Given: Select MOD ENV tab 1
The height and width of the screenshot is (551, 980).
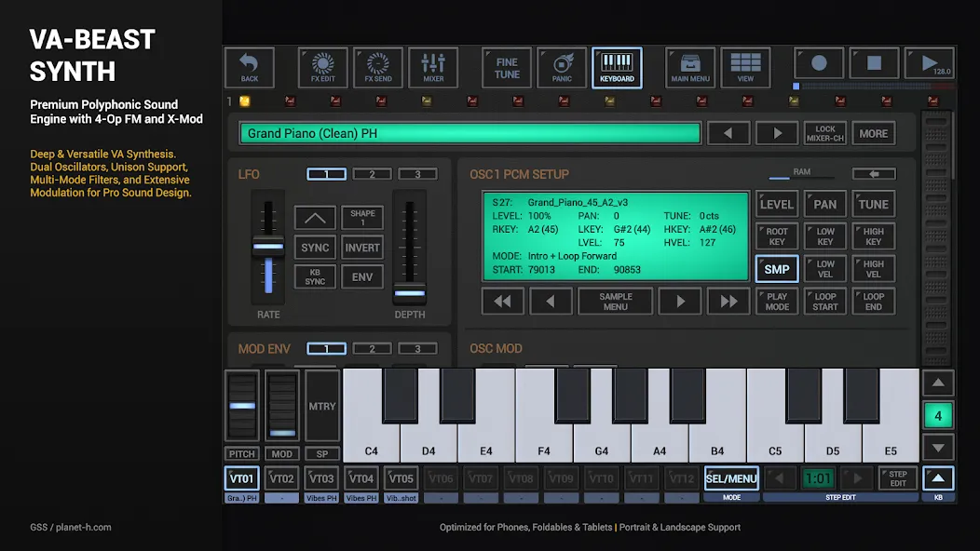Looking at the screenshot, I should tap(326, 349).
